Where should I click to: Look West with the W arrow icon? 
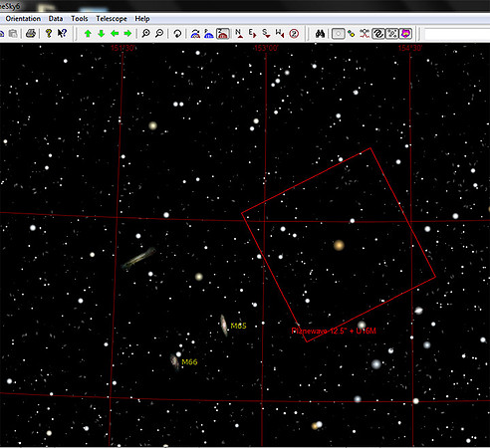pyautogui.click(x=280, y=34)
